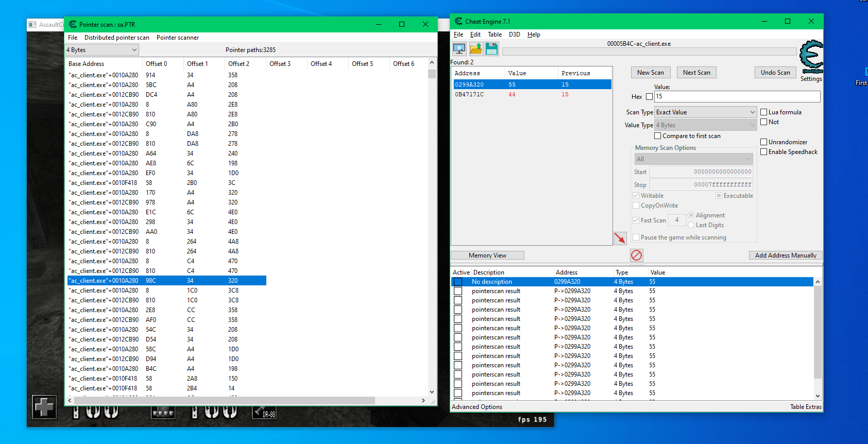Click the Undo Scan button
Screen dimensions: 868x444
[x=775, y=73]
